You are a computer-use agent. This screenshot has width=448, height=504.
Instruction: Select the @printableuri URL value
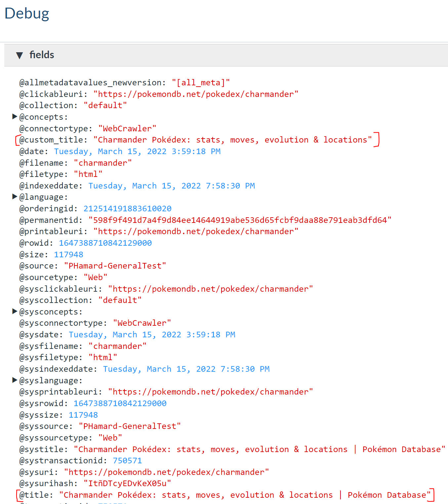(x=196, y=231)
